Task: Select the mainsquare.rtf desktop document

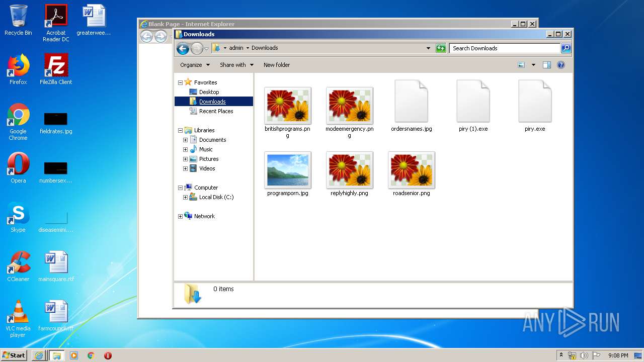Action: coord(56,266)
